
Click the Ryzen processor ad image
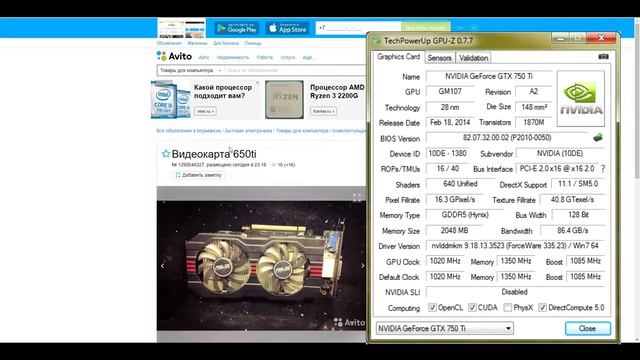284,100
